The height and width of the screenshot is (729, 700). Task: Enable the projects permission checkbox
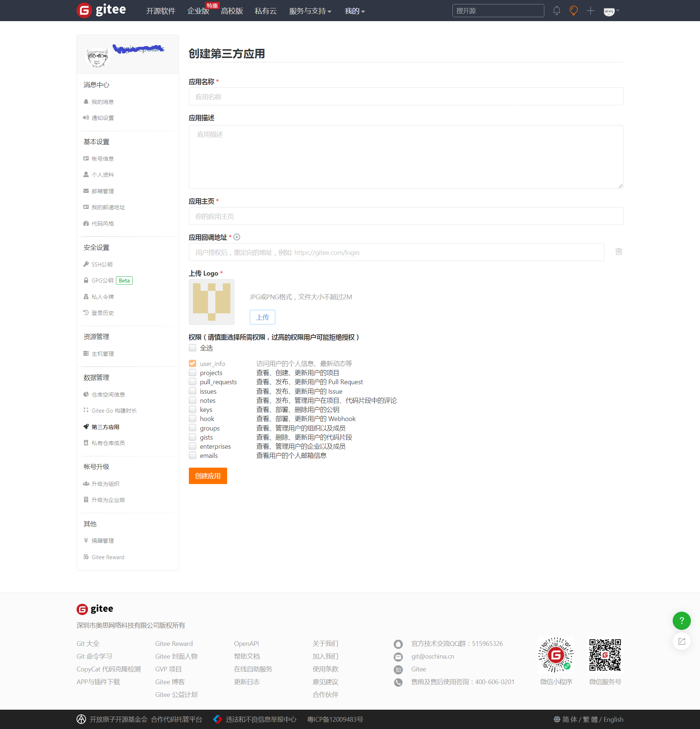[192, 373]
